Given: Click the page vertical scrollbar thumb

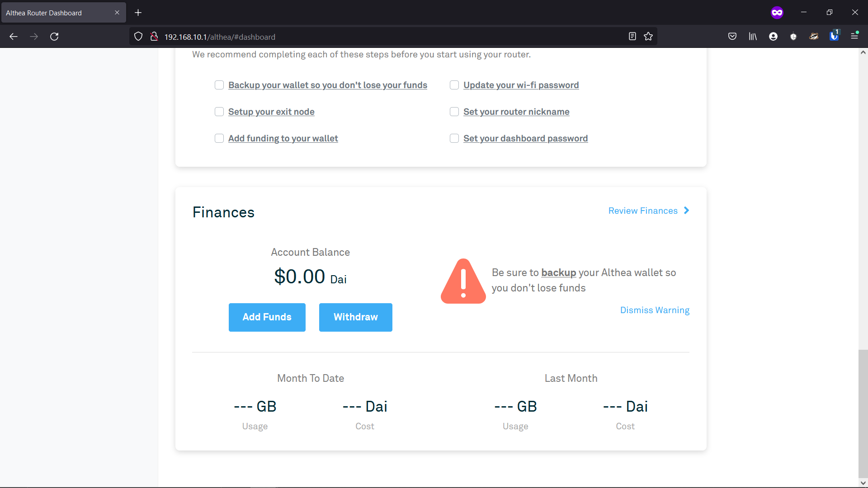Looking at the screenshot, I should 863,413.
